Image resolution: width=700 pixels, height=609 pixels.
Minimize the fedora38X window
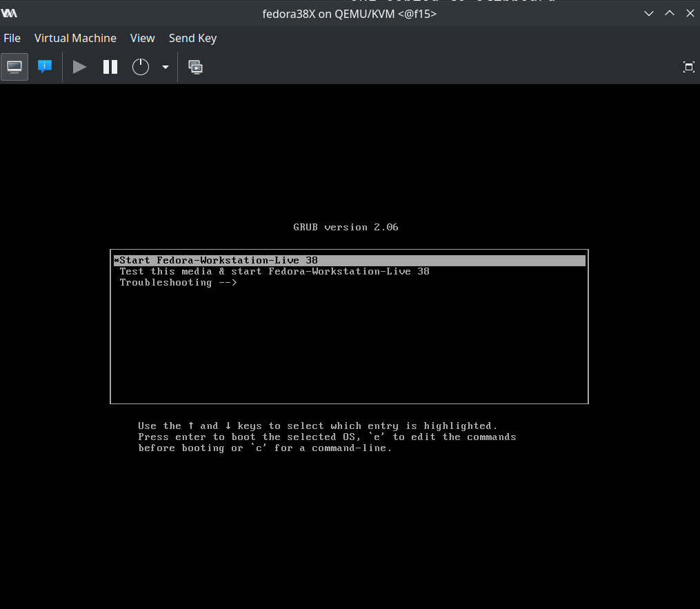(x=649, y=13)
